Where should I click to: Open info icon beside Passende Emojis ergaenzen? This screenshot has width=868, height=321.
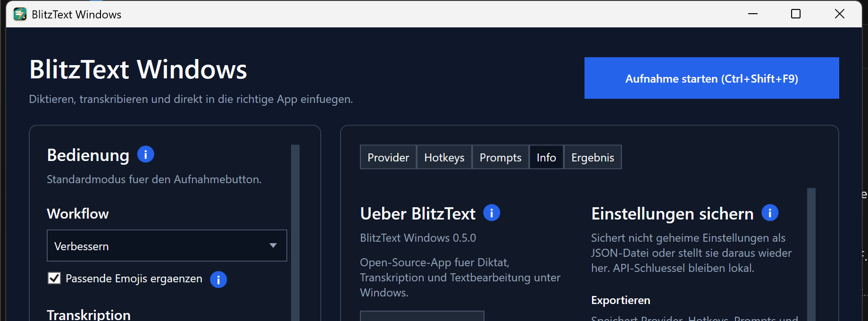(x=218, y=279)
